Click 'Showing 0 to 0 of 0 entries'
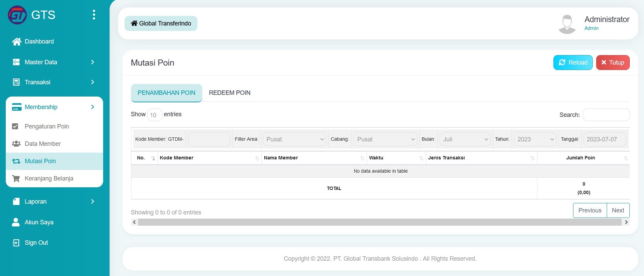 (166, 212)
